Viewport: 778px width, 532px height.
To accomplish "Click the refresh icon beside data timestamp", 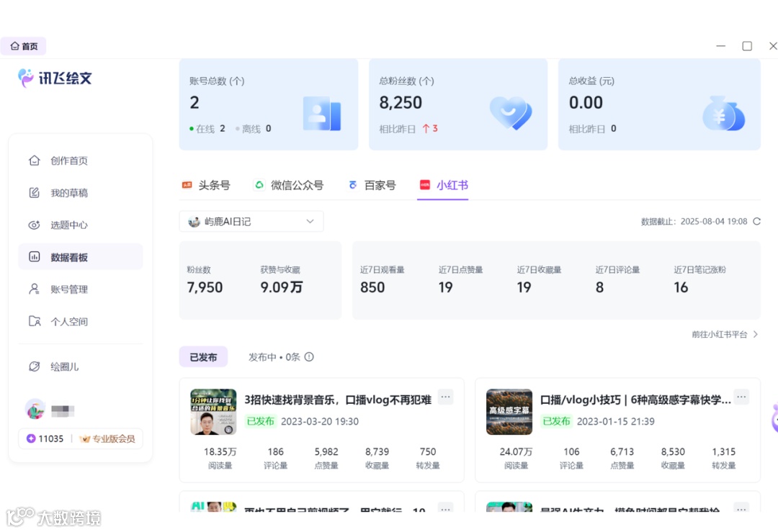I will click(x=756, y=222).
